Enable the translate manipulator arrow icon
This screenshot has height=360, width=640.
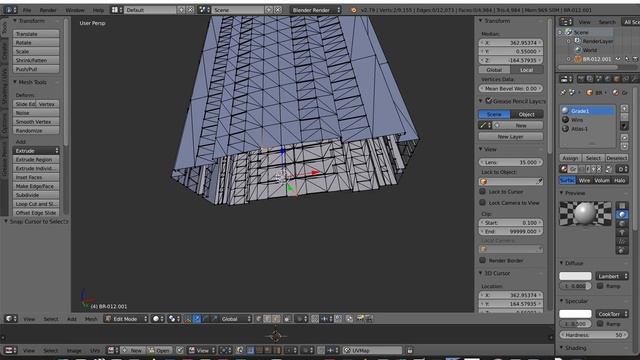pyautogui.click(x=197, y=319)
